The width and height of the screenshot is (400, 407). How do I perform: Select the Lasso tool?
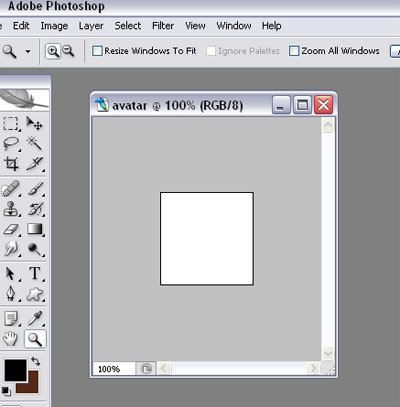tap(11, 144)
